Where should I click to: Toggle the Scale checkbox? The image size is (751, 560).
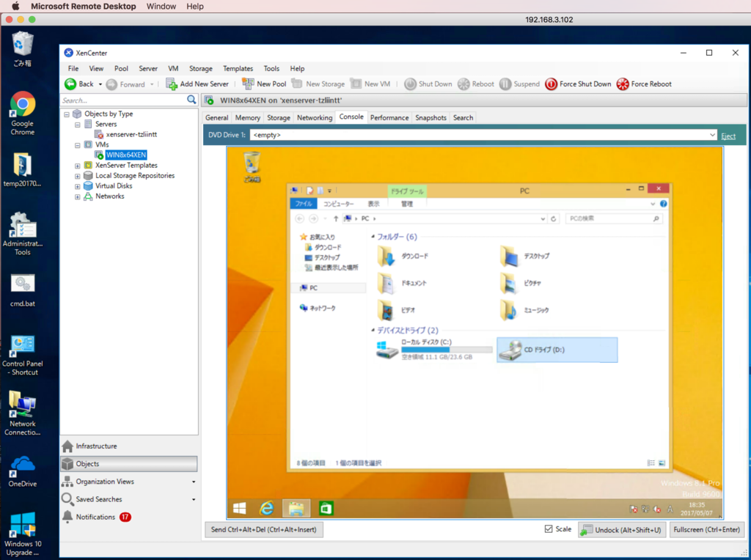549,529
